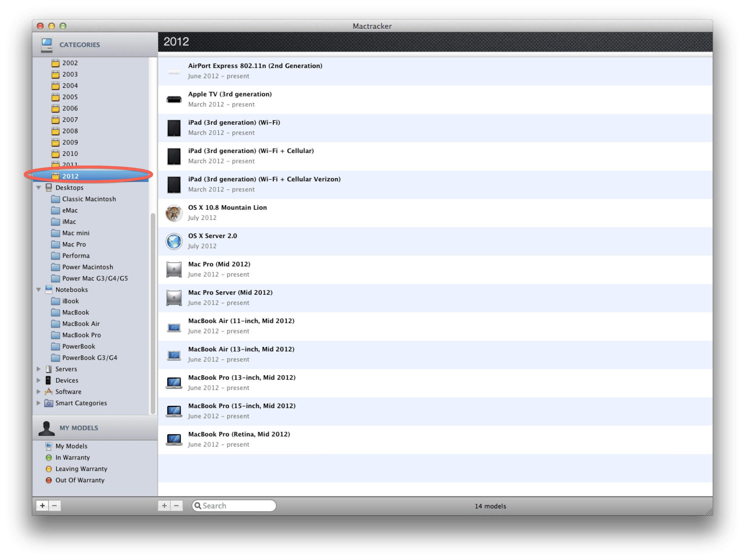
Task: Click the 2003 calendar icon
Action: click(56, 74)
